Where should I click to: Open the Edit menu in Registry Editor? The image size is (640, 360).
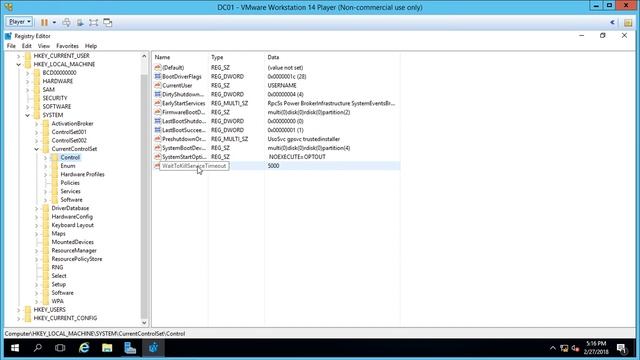27,46
